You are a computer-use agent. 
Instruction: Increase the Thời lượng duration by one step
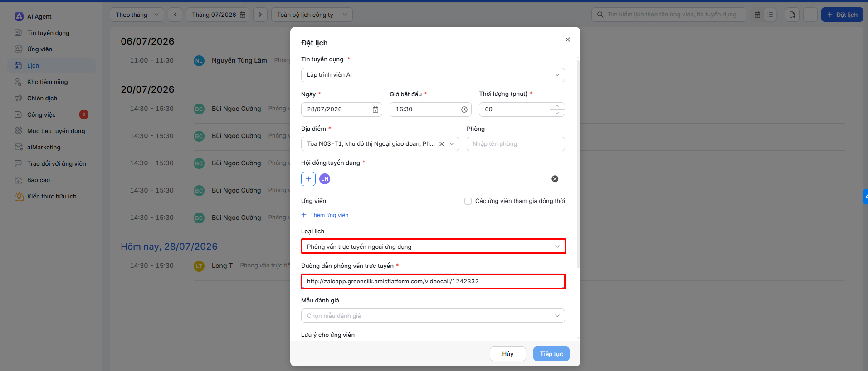[x=557, y=106]
